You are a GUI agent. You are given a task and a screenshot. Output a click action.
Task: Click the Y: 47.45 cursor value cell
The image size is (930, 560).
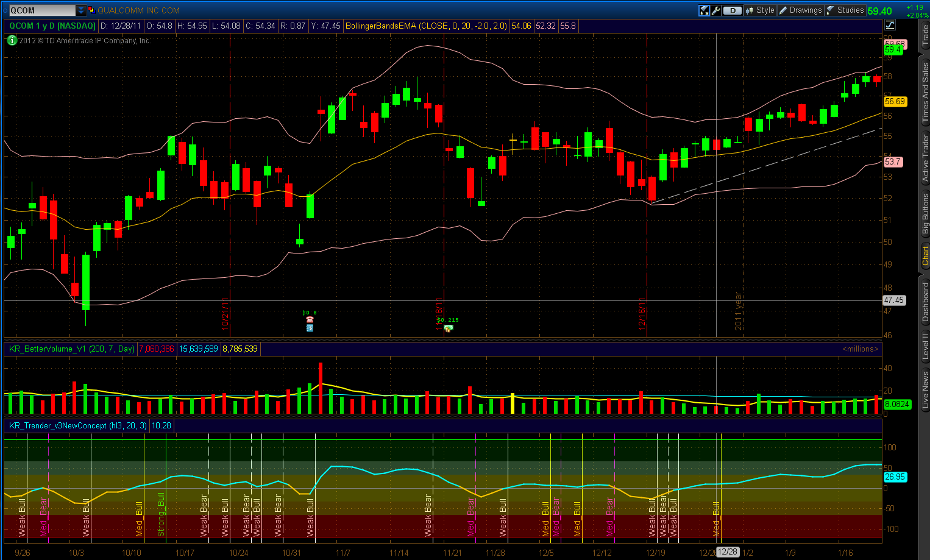tap(326, 26)
